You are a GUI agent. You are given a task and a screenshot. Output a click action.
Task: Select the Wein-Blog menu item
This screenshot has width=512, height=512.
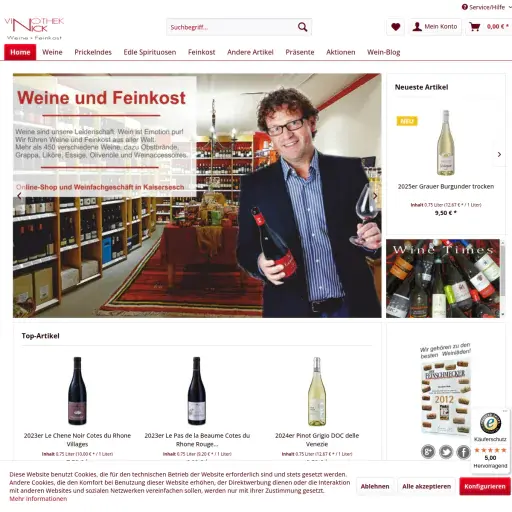point(384,52)
